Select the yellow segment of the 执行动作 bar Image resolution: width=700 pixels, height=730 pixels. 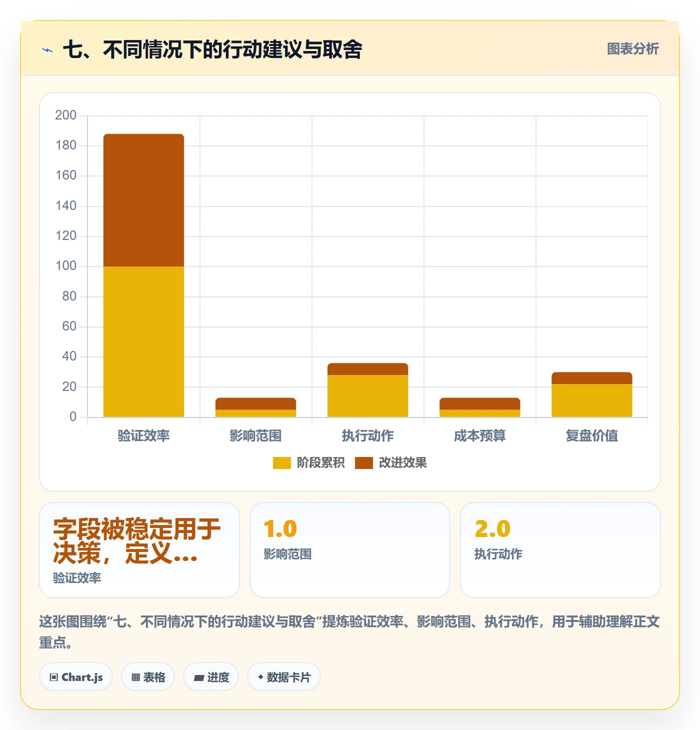367,396
